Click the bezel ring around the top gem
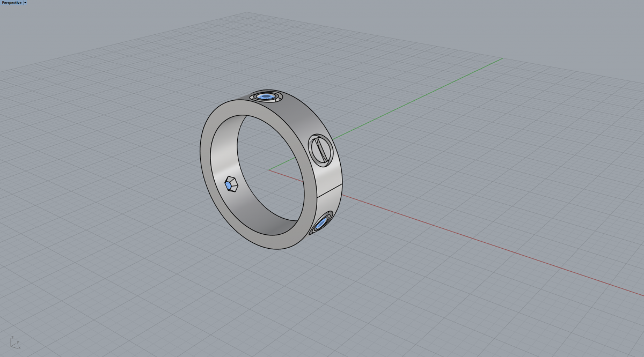 [256, 98]
